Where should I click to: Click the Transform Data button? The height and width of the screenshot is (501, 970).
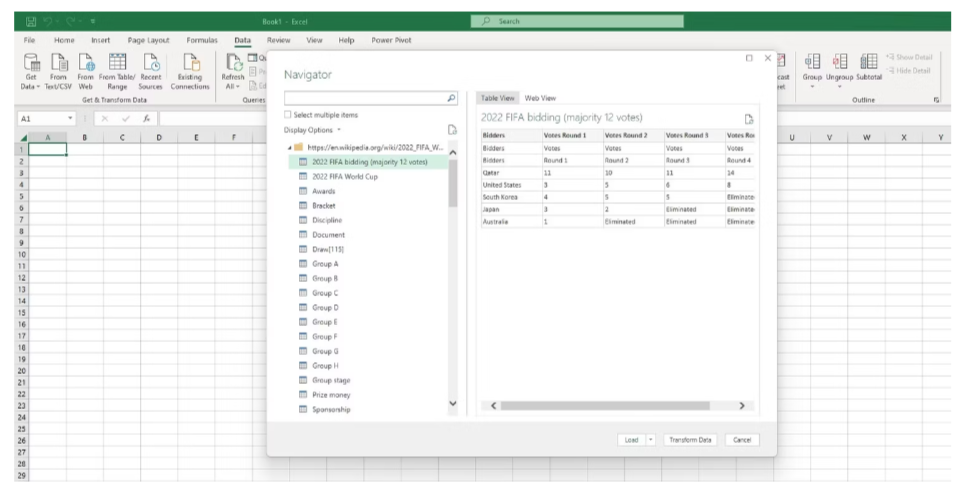(x=690, y=440)
